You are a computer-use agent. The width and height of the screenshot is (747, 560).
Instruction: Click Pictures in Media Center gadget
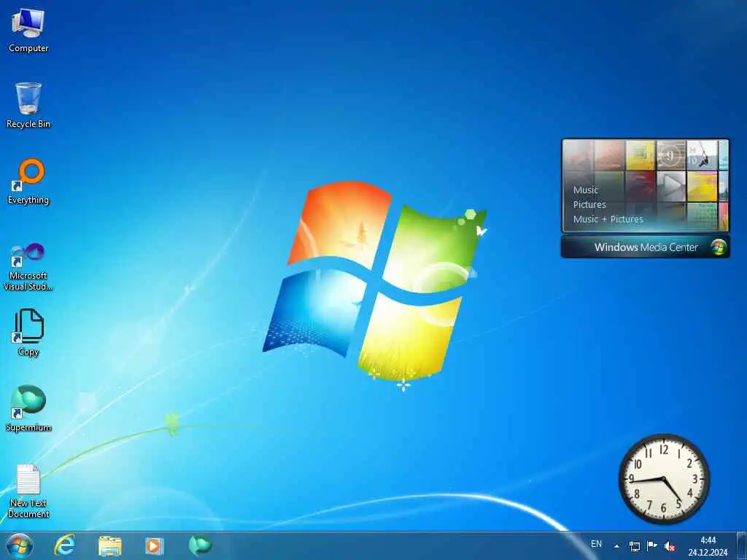coord(589,205)
